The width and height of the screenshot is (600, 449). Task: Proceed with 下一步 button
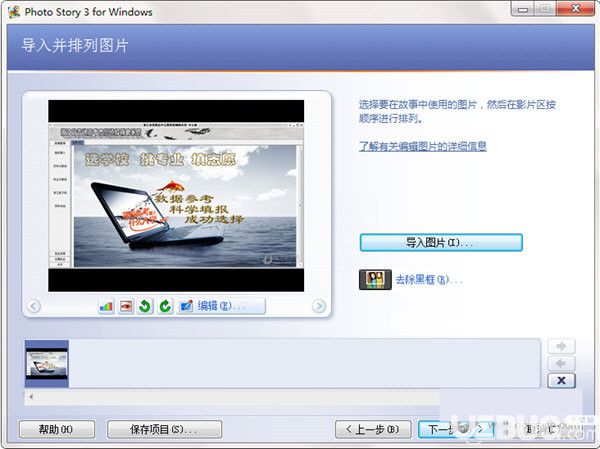(x=456, y=429)
